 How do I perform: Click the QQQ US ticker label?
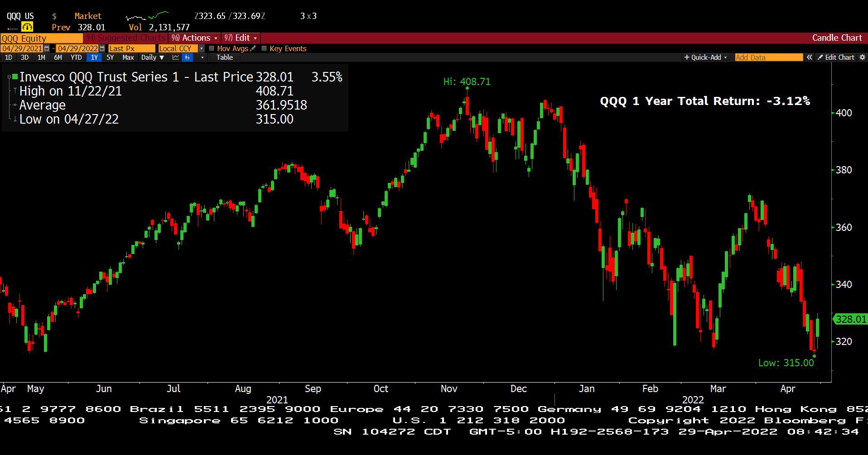pos(20,16)
